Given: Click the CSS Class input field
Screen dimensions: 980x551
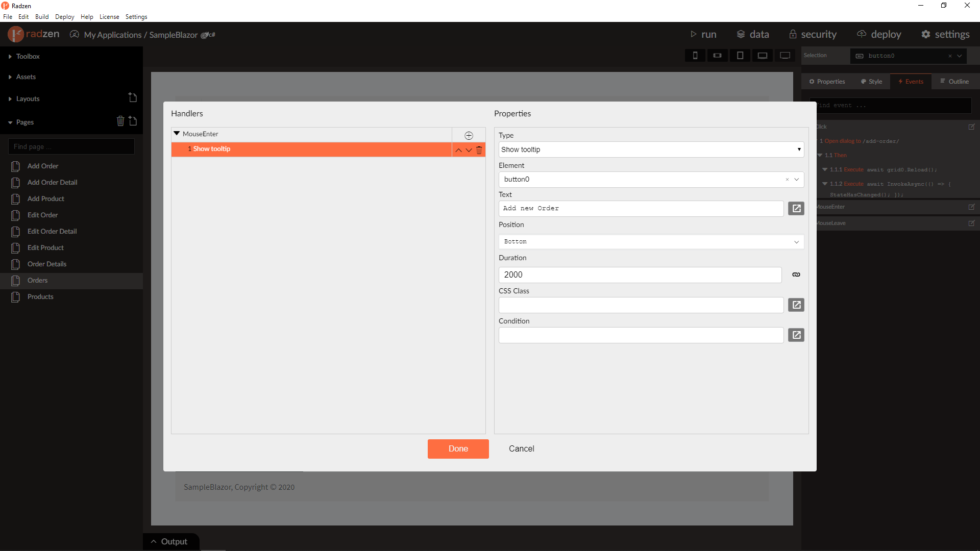Looking at the screenshot, I should point(641,305).
